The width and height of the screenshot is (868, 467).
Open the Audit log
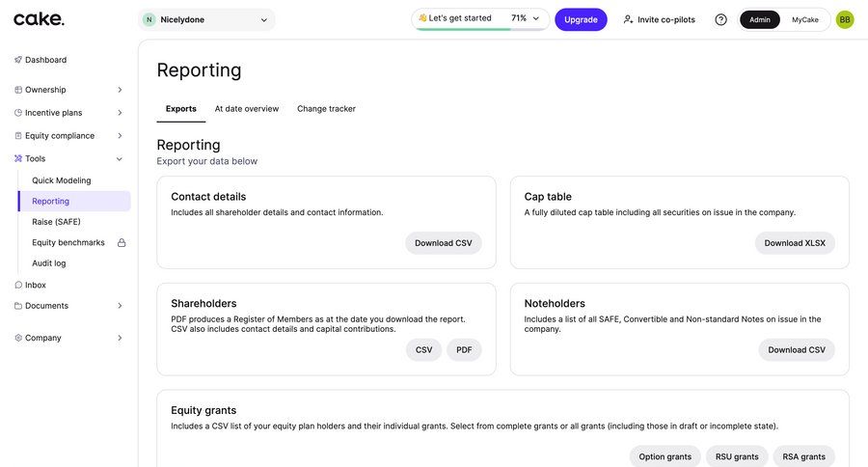click(x=49, y=263)
